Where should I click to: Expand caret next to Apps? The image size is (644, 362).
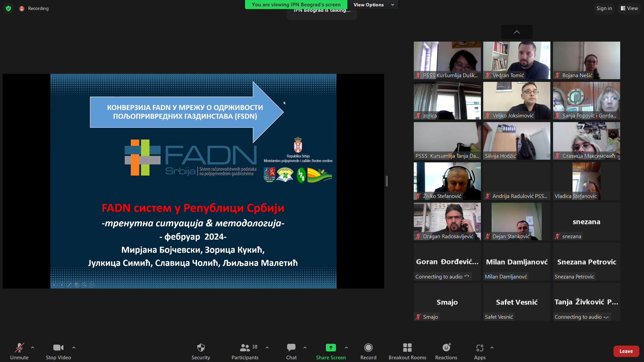[492, 348]
